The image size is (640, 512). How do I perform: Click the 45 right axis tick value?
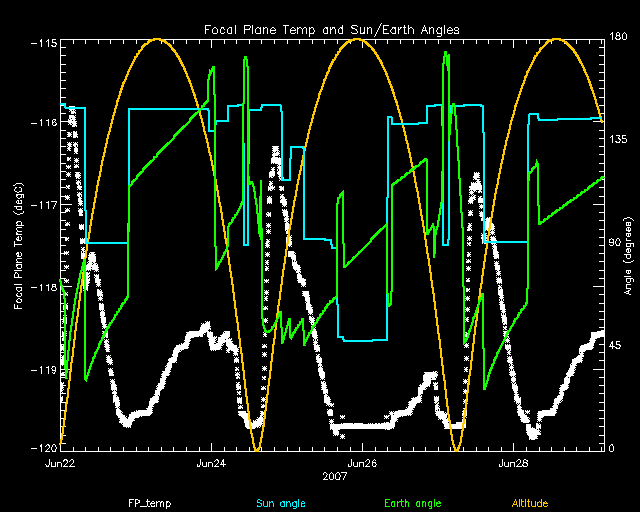[x=616, y=346]
